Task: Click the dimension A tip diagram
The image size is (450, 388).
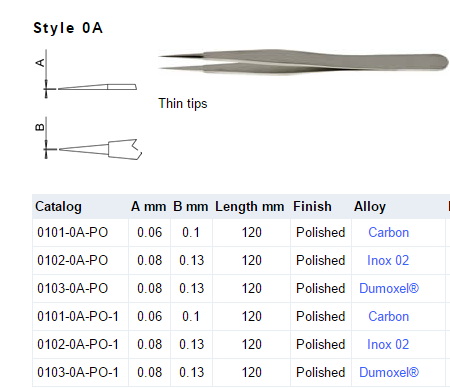Action: (x=87, y=74)
